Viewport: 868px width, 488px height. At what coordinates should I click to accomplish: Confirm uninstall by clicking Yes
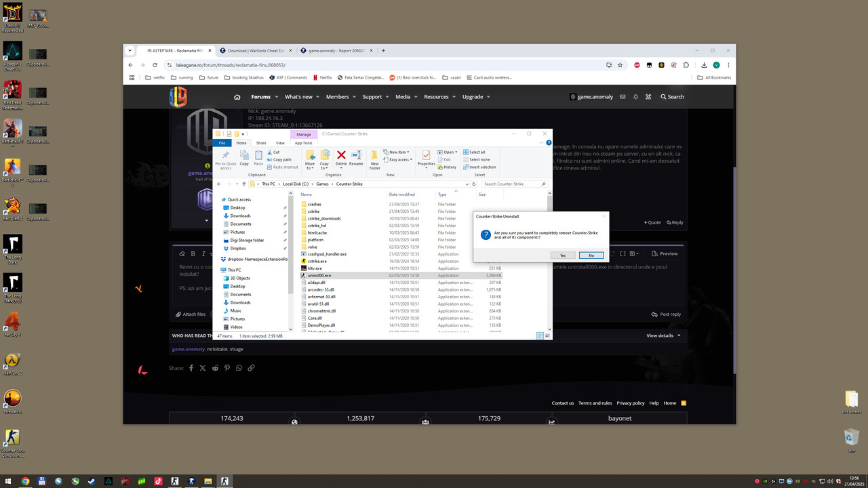[x=563, y=256]
